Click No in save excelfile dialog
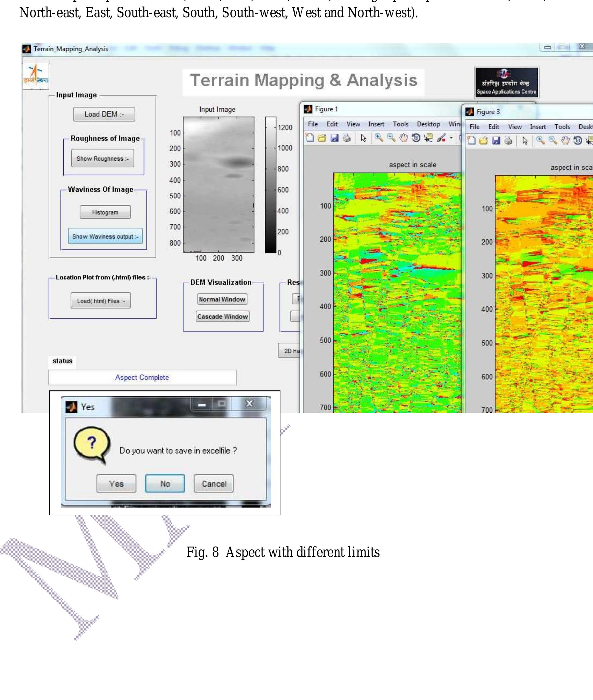 click(165, 484)
